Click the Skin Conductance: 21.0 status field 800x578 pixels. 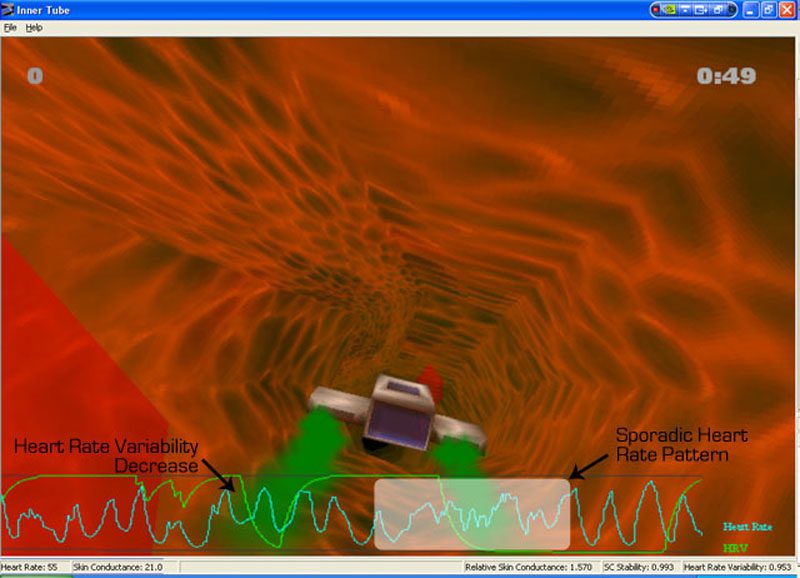[x=111, y=568]
